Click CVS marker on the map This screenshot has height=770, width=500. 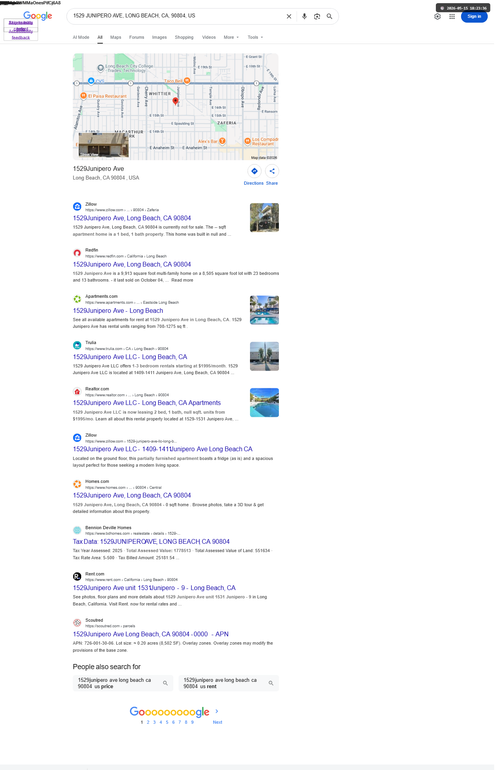click(x=91, y=81)
